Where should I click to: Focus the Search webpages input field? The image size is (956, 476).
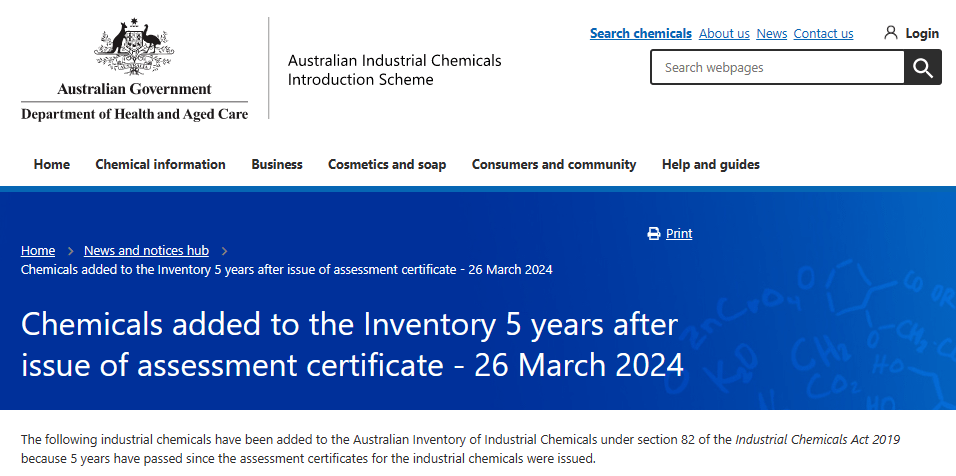777,68
